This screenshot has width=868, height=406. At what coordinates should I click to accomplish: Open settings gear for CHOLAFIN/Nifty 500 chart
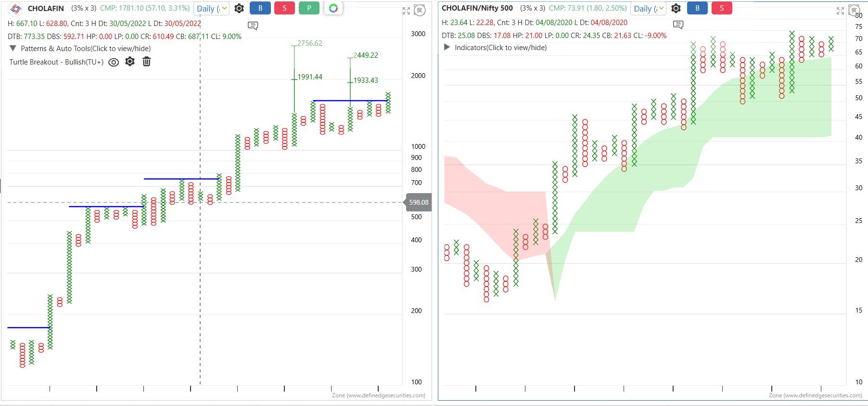click(x=676, y=8)
